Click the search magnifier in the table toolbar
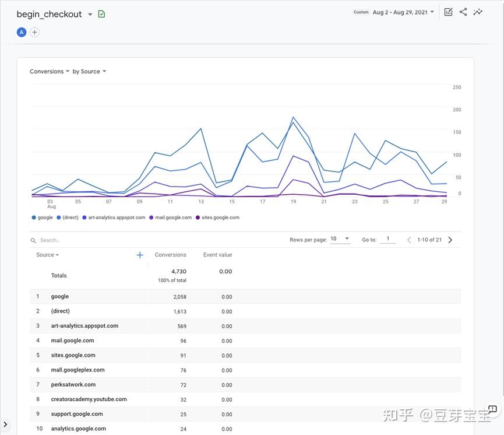Image resolution: width=504 pixels, height=435 pixels. click(33, 240)
